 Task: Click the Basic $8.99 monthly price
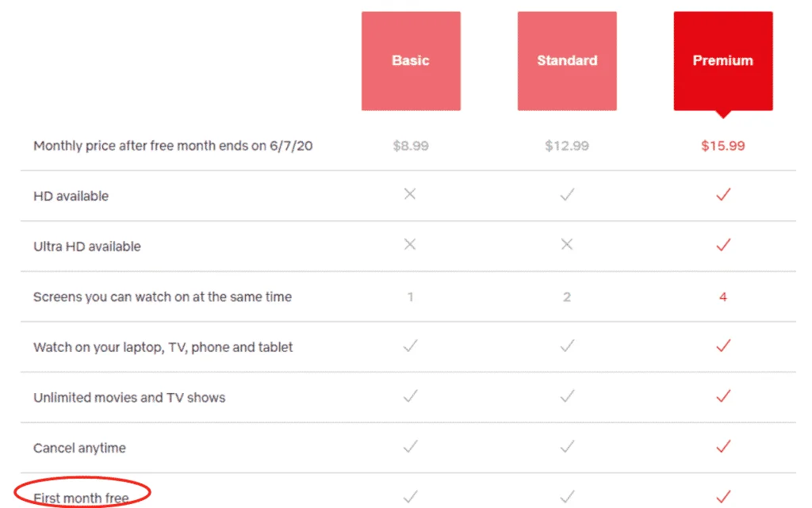411,146
